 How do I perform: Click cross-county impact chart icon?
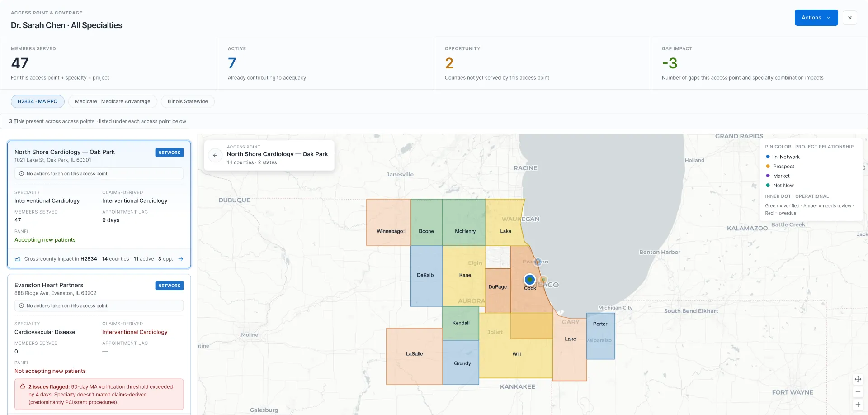click(18, 259)
